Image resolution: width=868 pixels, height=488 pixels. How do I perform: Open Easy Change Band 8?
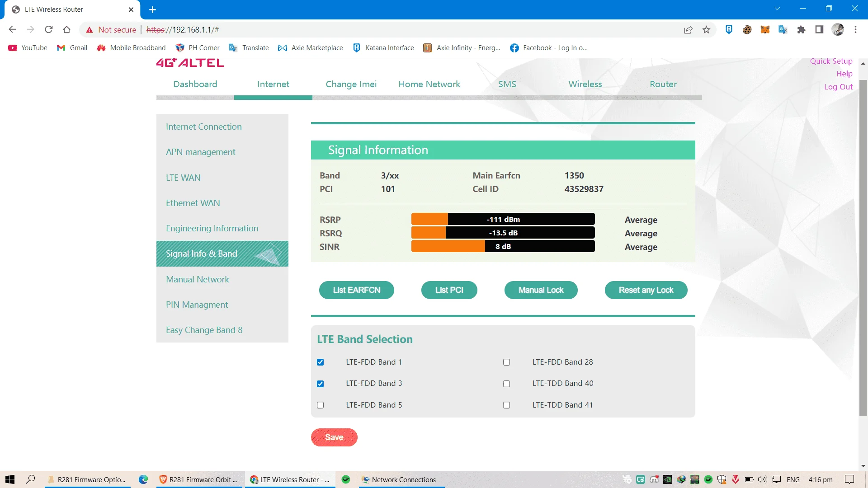(222, 330)
